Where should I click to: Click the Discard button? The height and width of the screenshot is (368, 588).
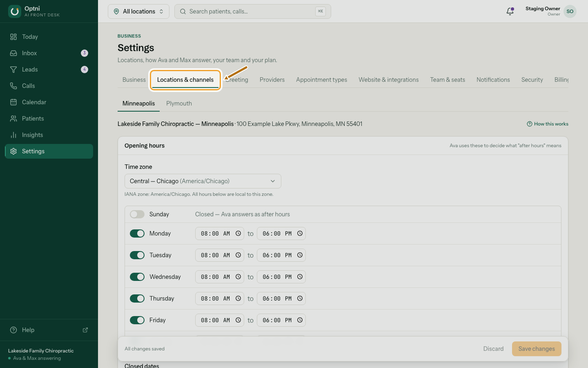(x=493, y=349)
